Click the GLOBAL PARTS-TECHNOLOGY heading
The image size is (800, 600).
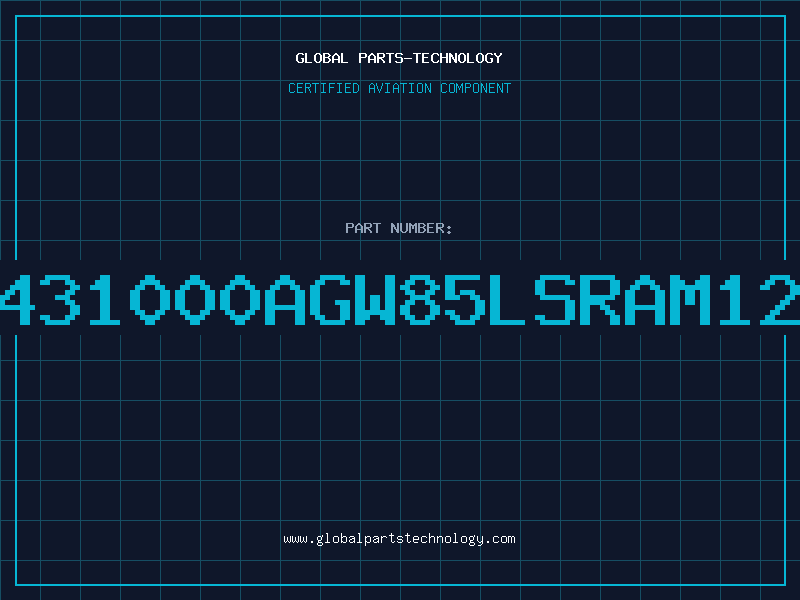pos(399,58)
